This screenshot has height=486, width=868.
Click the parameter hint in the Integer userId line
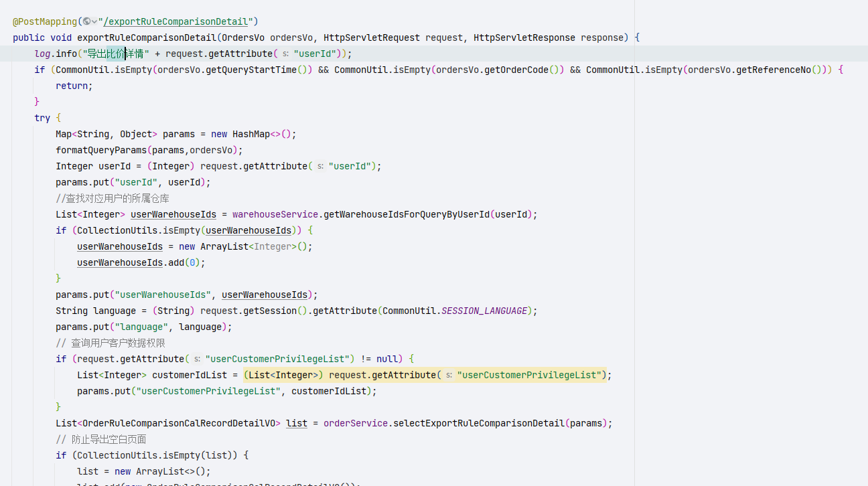point(321,166)
